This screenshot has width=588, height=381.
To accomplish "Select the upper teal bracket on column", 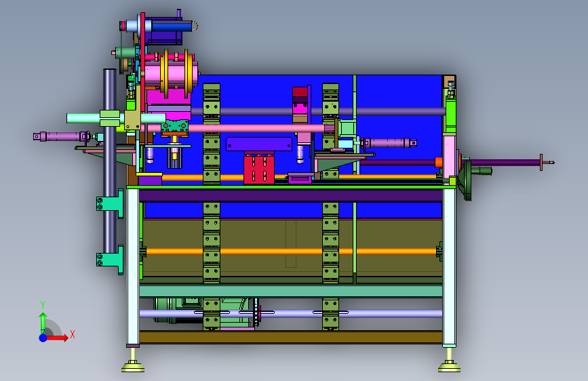I will point(111,203).
